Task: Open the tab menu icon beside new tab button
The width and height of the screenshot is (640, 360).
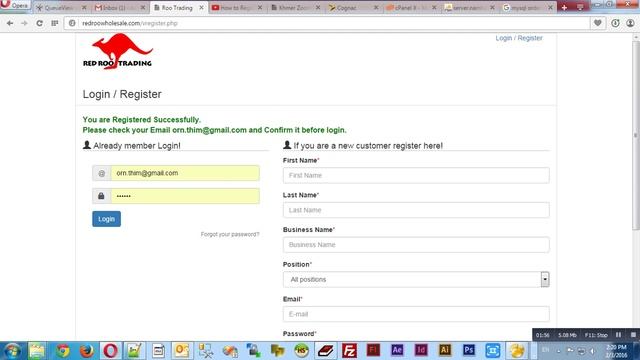Action: point(580,7)
